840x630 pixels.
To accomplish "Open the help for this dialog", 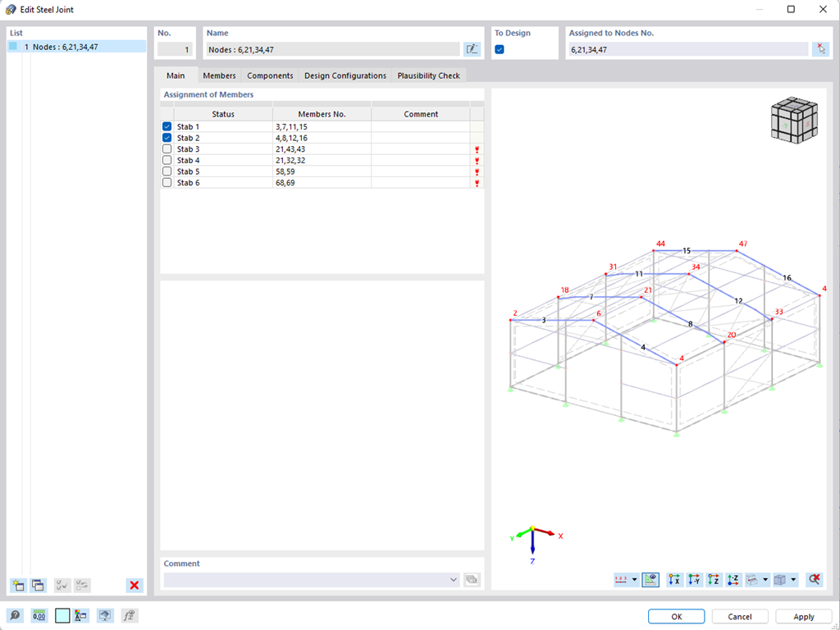I will tap(16, 615).
